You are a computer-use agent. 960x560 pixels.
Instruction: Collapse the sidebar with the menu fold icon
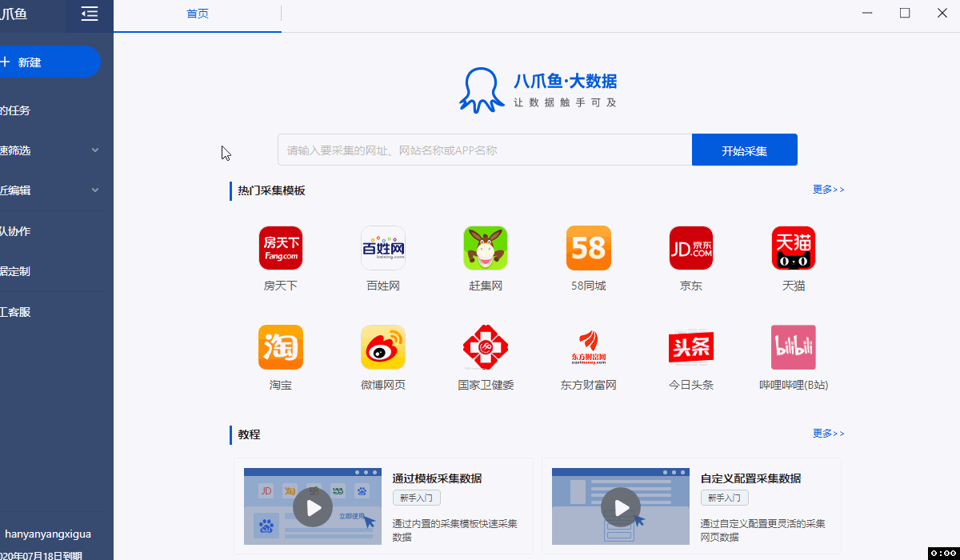coord(90,14)
